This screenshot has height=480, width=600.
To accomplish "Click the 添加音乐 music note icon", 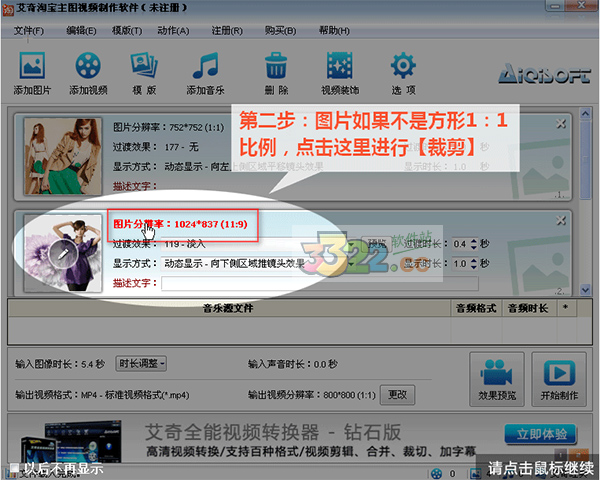I will point(205,66).
